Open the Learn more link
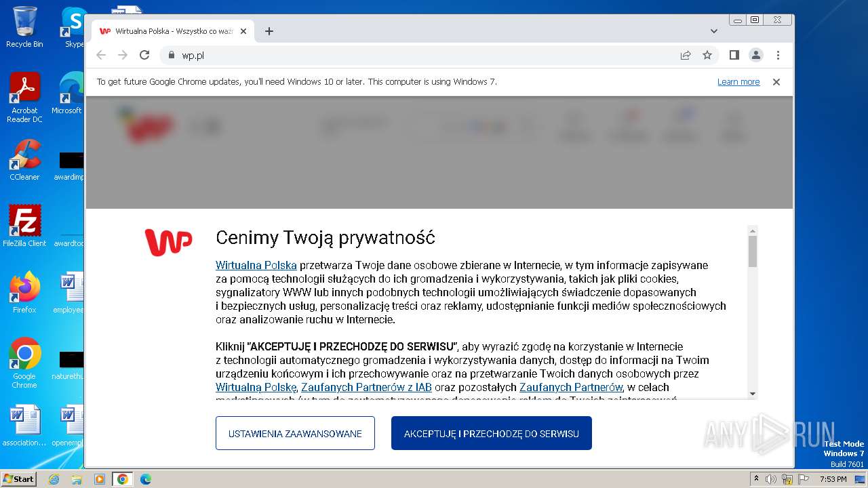Viewport: 868px width, 488px height. click(x=738, y=82)
